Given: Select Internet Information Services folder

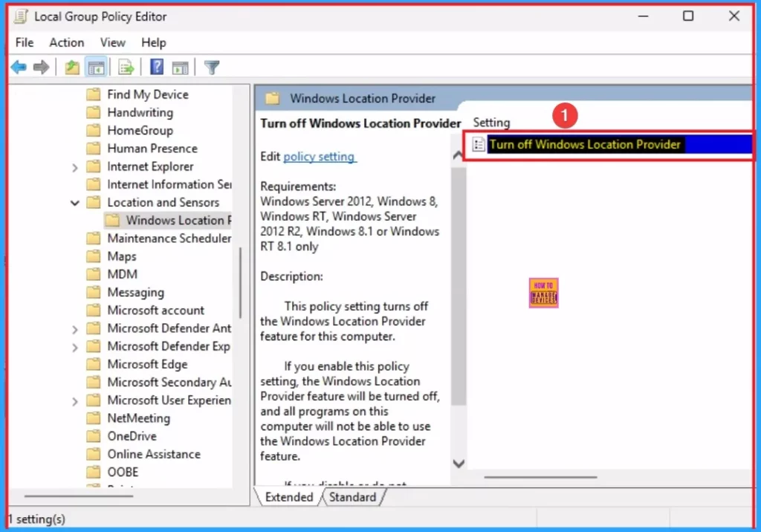Looking at the screenshot, I should click(x=169, y=184).
